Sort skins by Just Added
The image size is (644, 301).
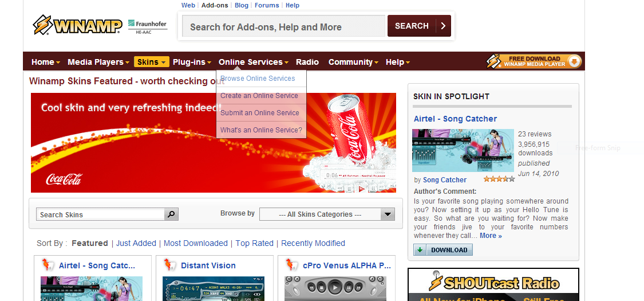coord(136,243)
